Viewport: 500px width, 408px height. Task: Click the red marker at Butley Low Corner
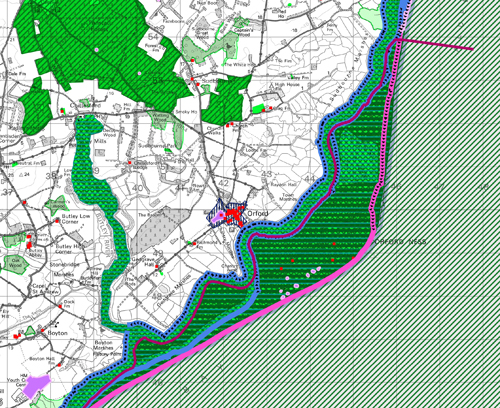tap(57, 221)
